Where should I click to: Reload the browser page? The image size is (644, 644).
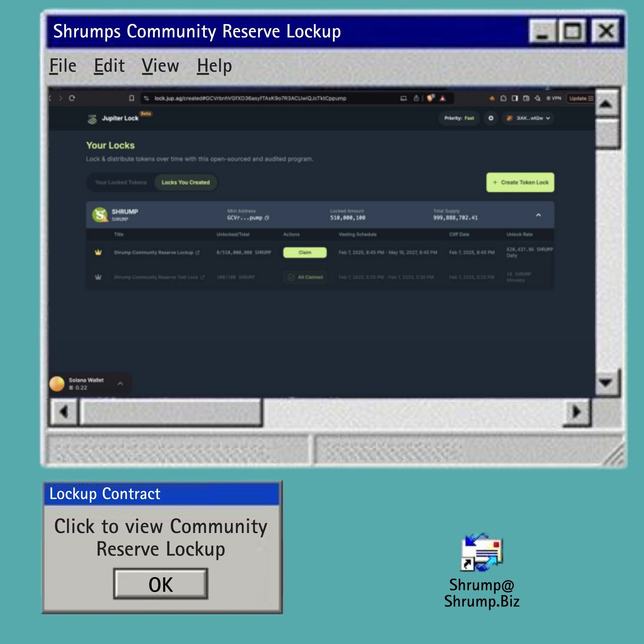(72, 98)
